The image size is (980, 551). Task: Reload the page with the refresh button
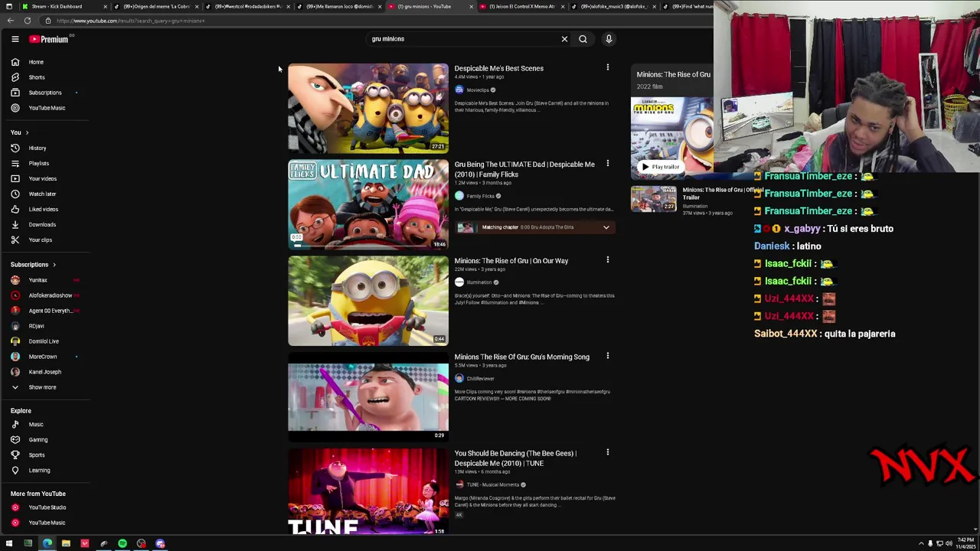(28, 21)
